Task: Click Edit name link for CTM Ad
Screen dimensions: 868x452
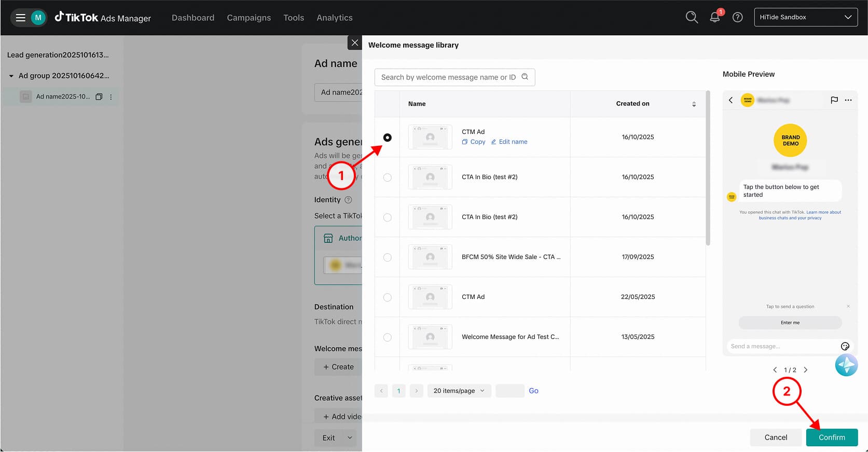Action: pos(509,142)
